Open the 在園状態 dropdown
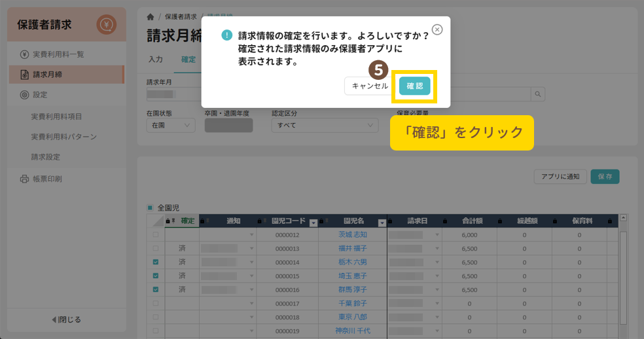The width and height of the screenshot is (644, 339). (170, 124)
